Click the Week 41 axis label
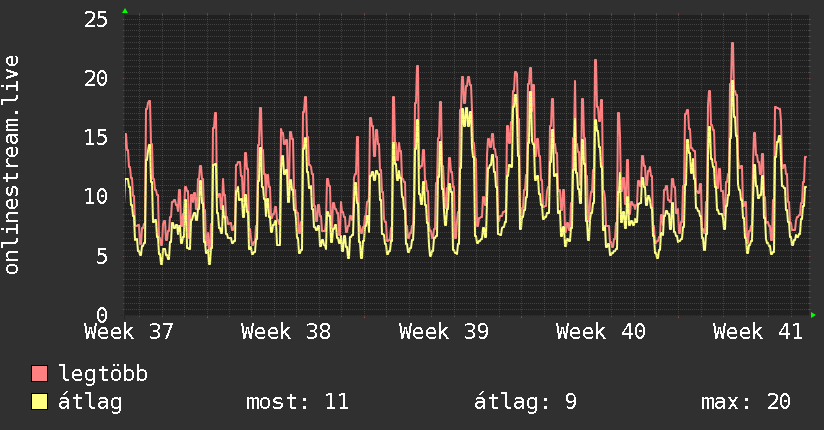Screen dimensions: 824x430 [x=758, y=332]
